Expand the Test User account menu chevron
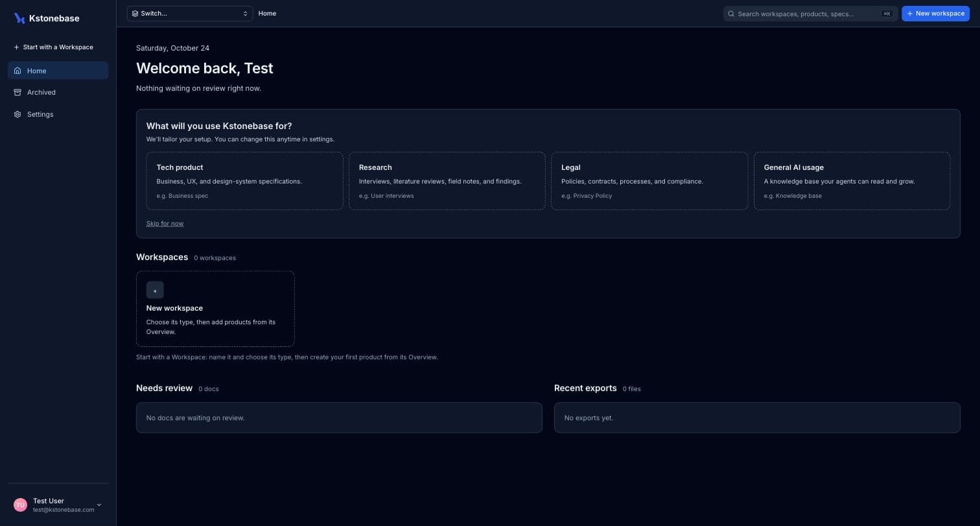This screenshot has width=980, height=526. 99,505
